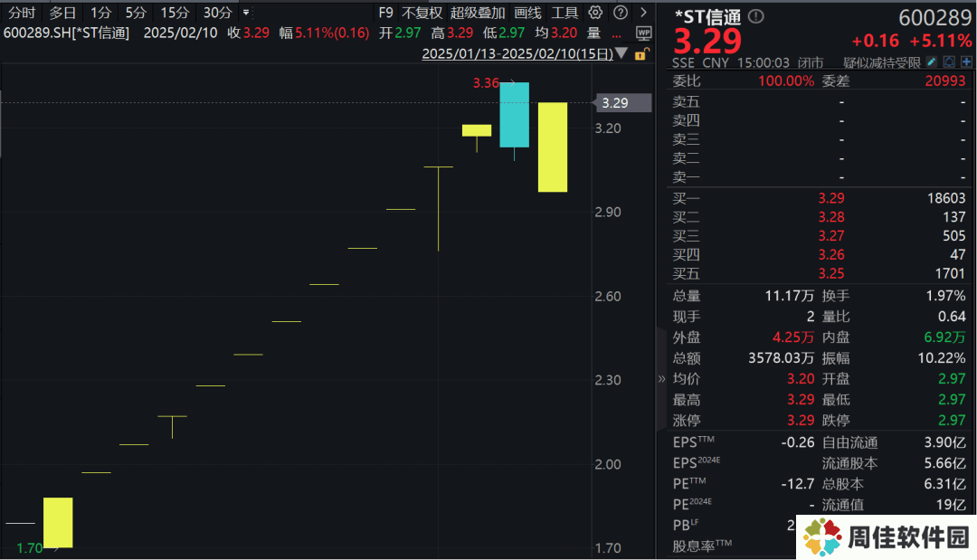Open the 超级叠加 overlay menu
This screenshot has width=977, height=560.
(x=478, y=13)
